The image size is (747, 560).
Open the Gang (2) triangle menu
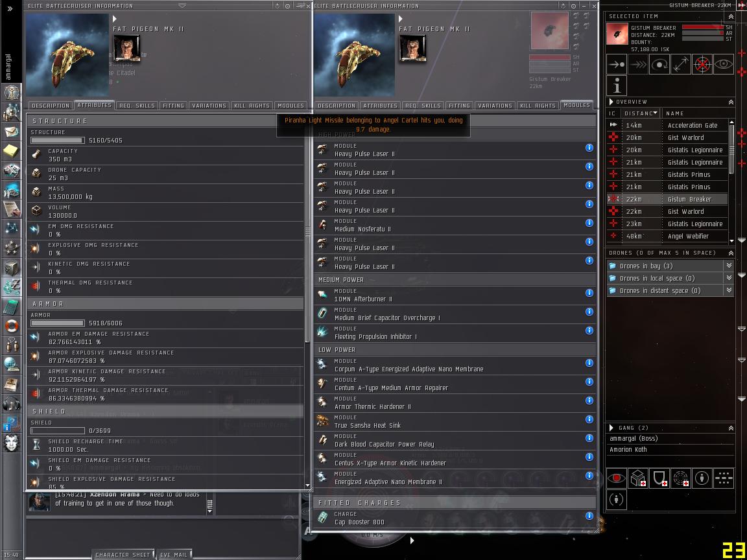(611, 428)
